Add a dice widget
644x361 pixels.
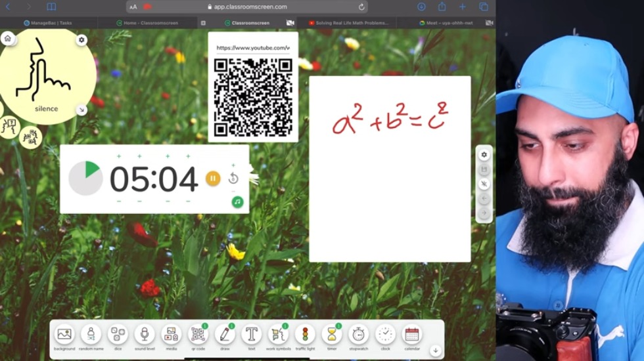(118, 335)
